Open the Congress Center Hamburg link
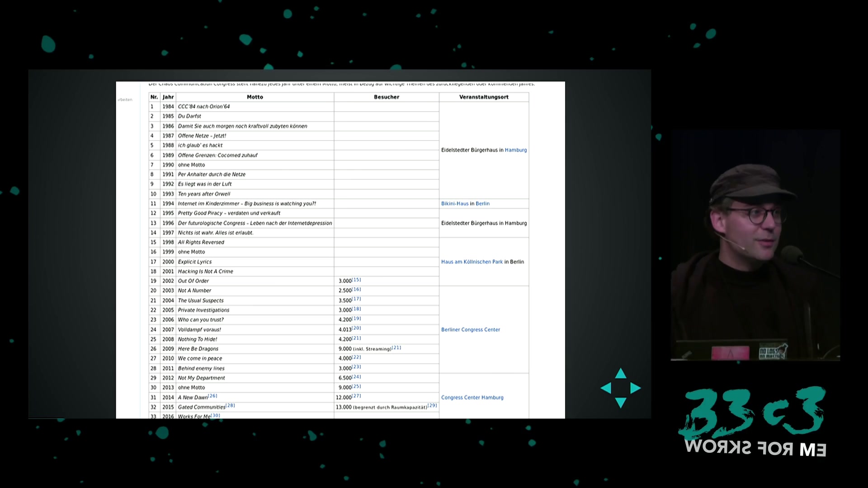This screenshot has height=488, width=868. point(472,398)
